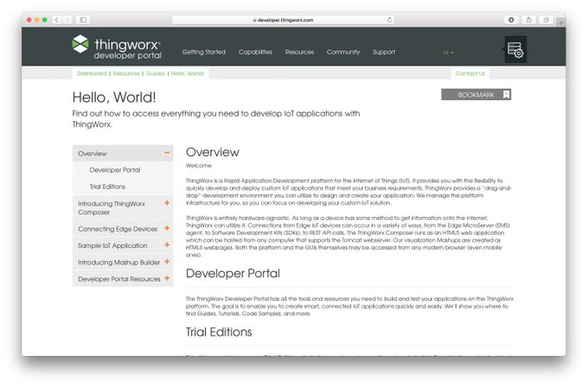Open Capabilities menu

(255, 52)
